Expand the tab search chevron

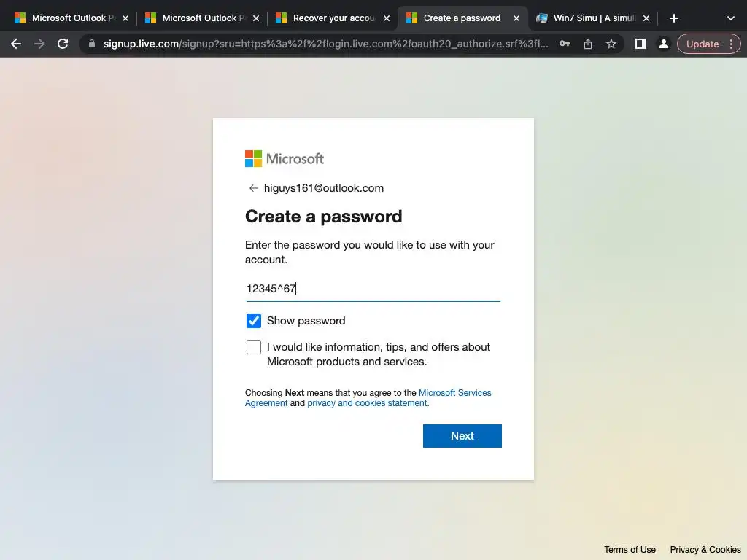pos(731,18)
